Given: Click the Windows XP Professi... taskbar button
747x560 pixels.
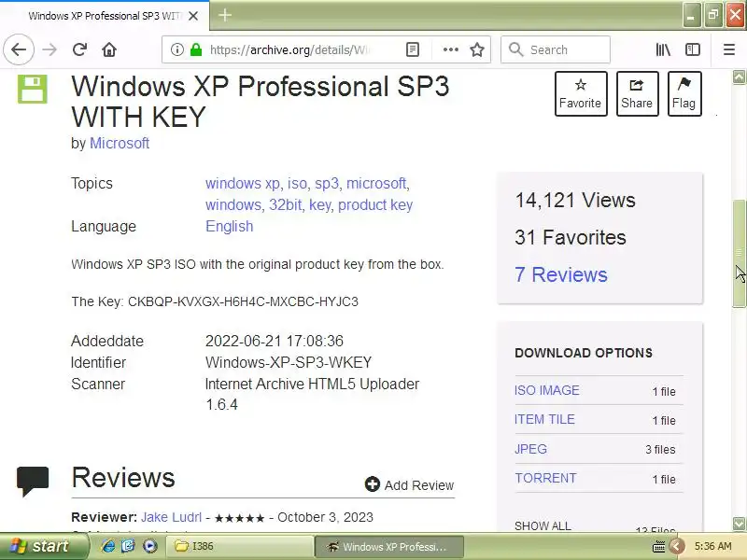Looking at the screenshot, I should coord(389,547).
